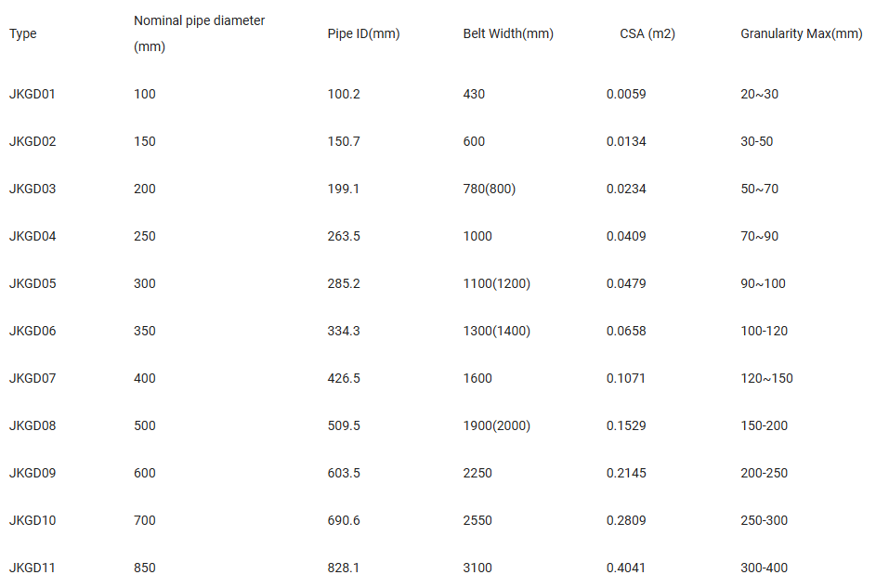Select the JKGD01 type cell
The height and width of the screenshot is (588, 889).
(x=33, y=94)
